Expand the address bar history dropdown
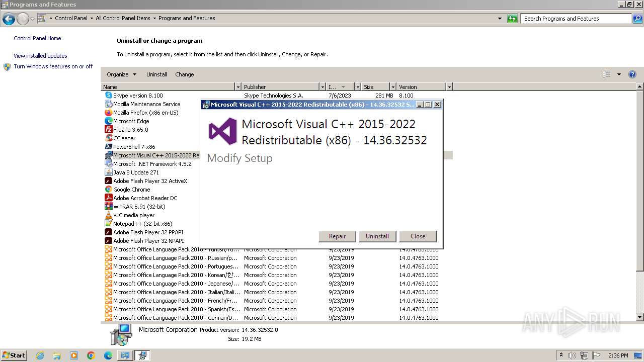The width and height of the screenshot is (644, 362). point(500,19)
